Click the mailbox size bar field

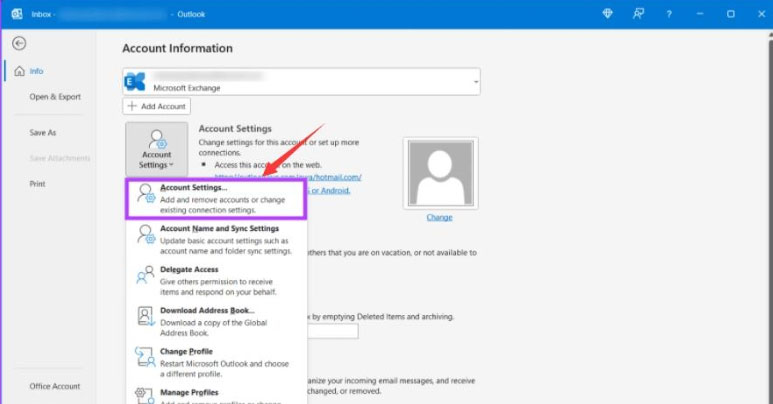point(333,331)
